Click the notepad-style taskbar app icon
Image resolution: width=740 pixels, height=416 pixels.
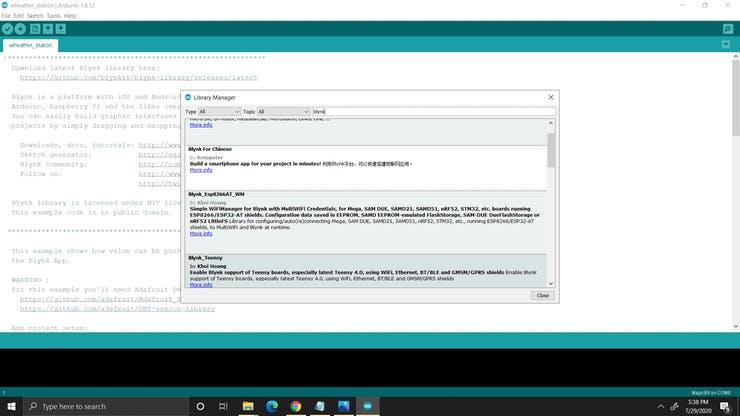[320, 406]
